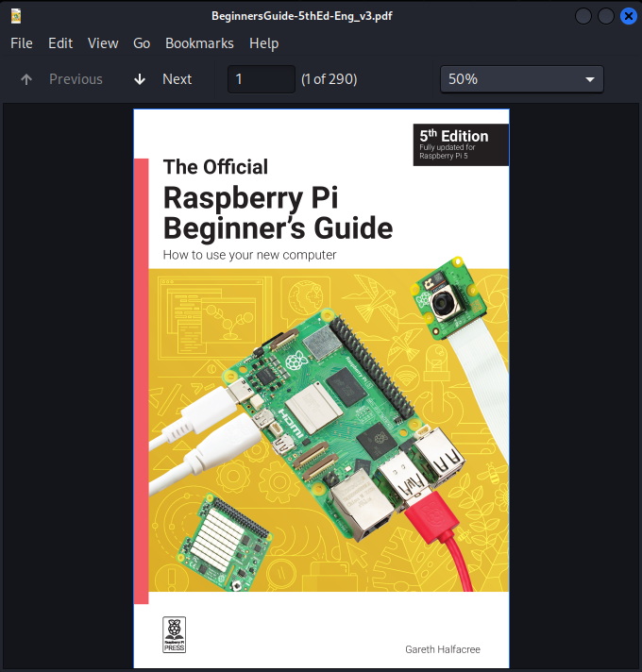642x672 pixels.
Task: Click the 'The Official' heading text
Action: tap(215, 167)
